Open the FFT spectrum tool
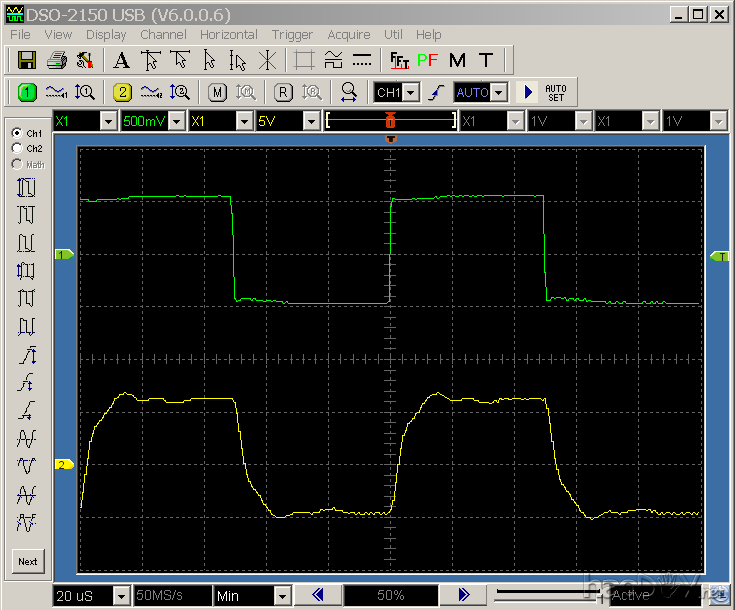735x610 pixels. tap(398, 60)
